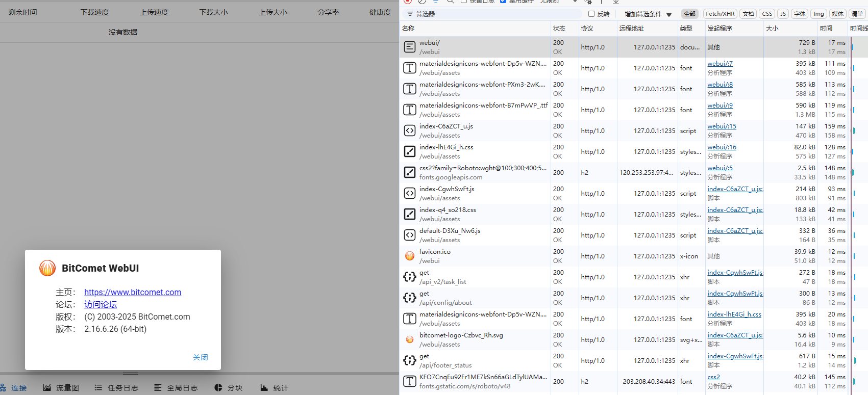Click the 分享率 column header in BitComet
Image resolution: width=868 pixels, height=395 pixels.
(x=328, y=12)
